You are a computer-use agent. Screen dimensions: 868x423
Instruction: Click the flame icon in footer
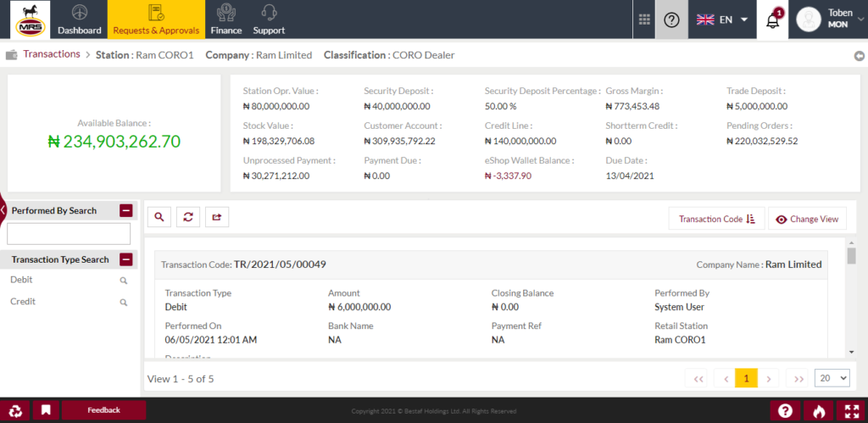pyautogui.click(x=818, y=411)
